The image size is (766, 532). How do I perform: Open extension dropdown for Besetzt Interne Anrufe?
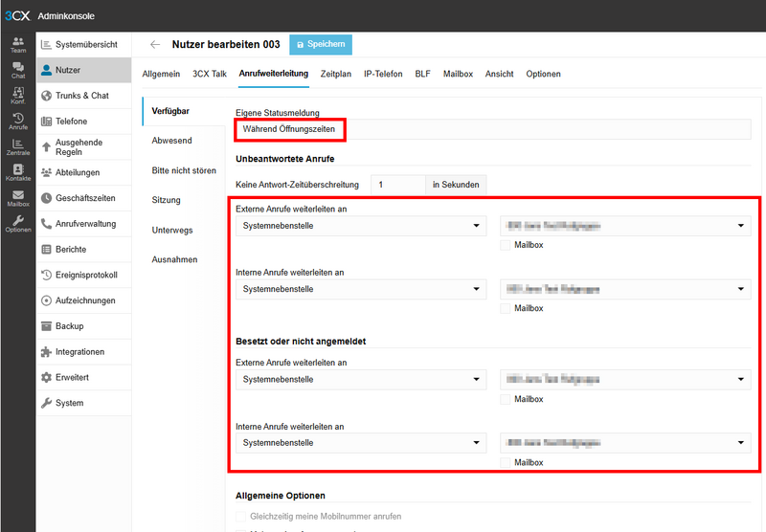625,443
